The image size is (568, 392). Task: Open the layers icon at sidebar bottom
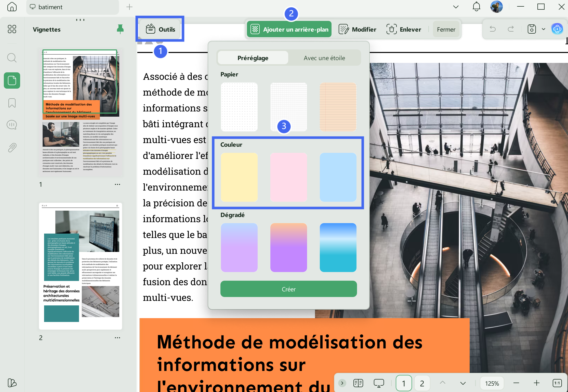coord(12,383)
